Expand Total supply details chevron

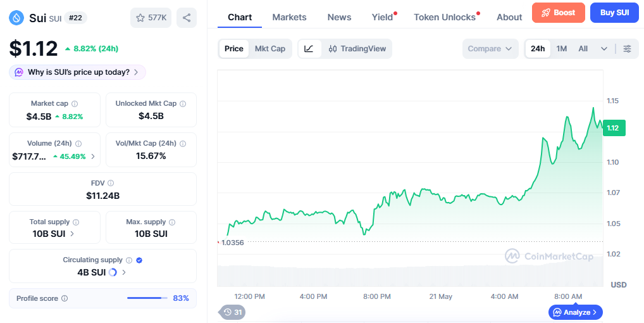[x=72, y=234]
